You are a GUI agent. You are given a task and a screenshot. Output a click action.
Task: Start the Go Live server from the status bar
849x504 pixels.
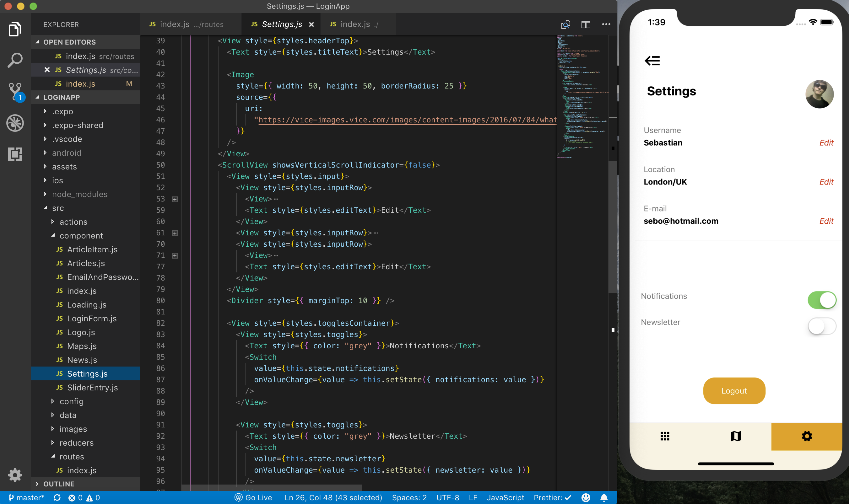[x=254, y=497]
